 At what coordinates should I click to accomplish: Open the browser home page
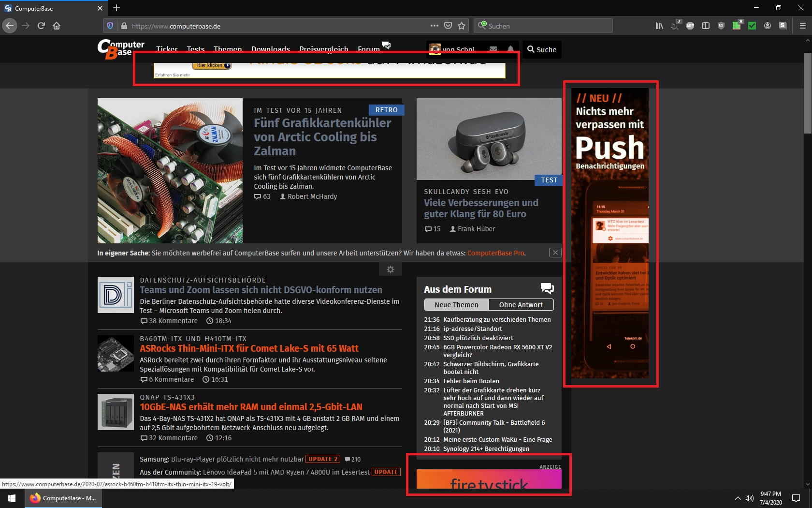[x=57, y=26]
